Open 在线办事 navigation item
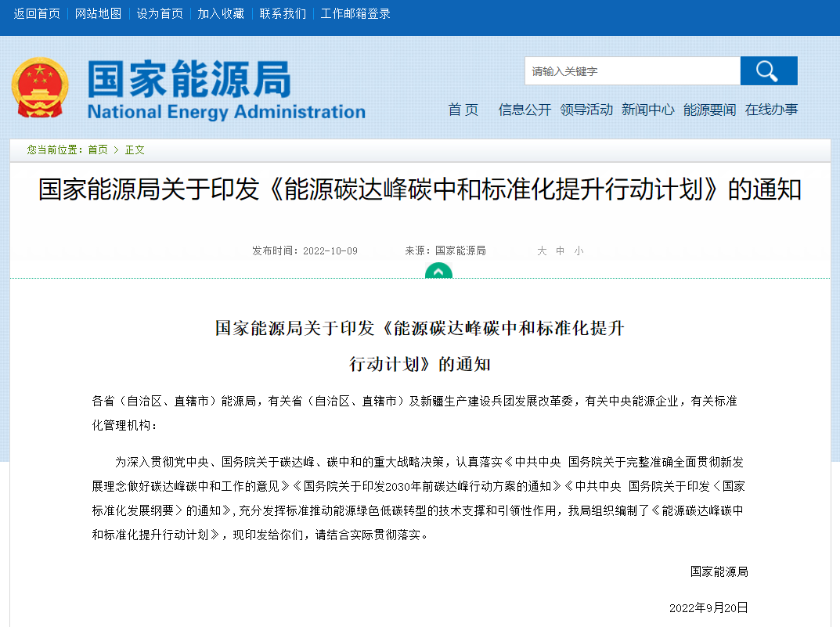840x627 pixels. (x=771, y=110)
